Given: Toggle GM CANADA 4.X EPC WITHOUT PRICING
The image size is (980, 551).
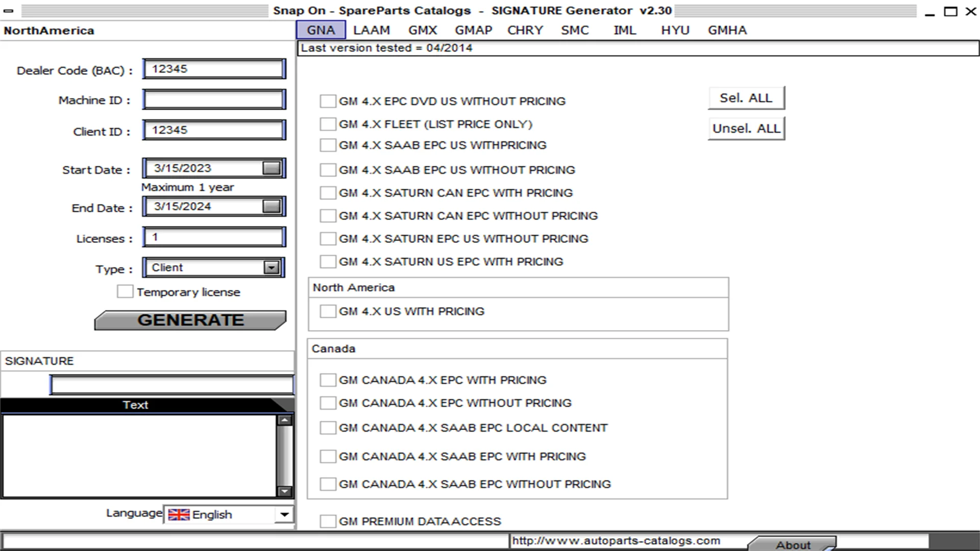Looking at the screenshot, I should point(328,403).
